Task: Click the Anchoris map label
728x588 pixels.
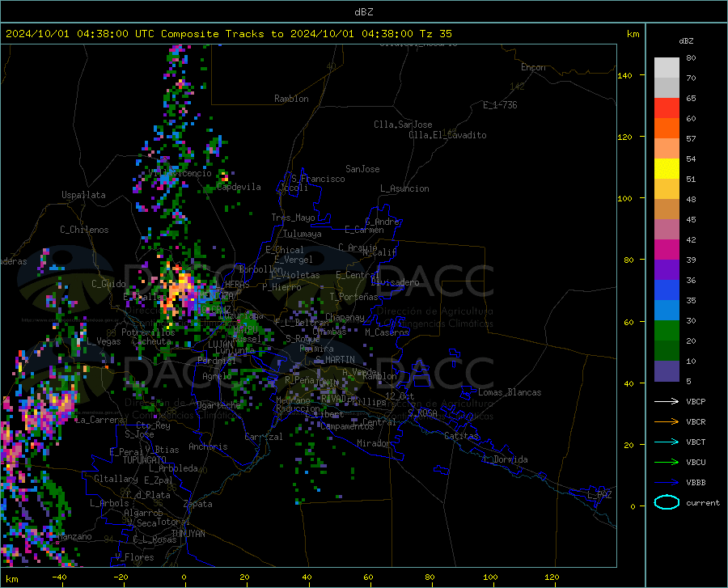Action: 208,447
